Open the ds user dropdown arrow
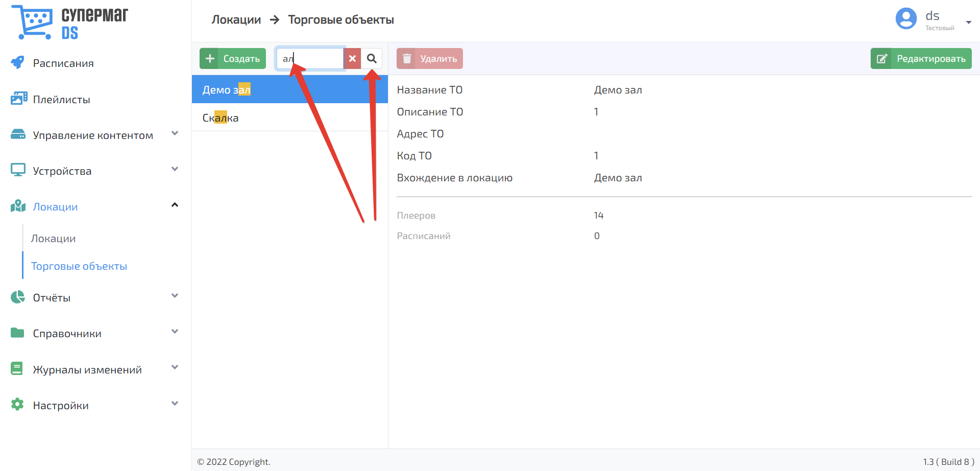 (968, 22)
